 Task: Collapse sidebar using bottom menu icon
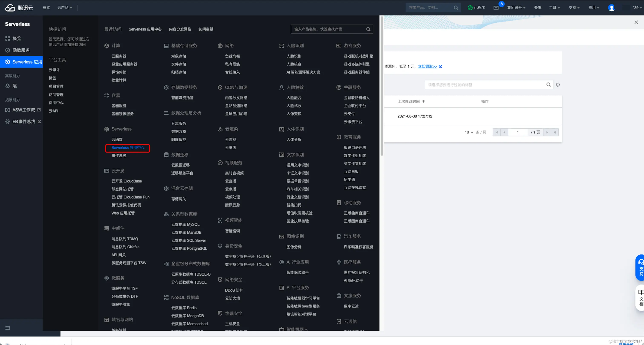click(x=7, y=328)
